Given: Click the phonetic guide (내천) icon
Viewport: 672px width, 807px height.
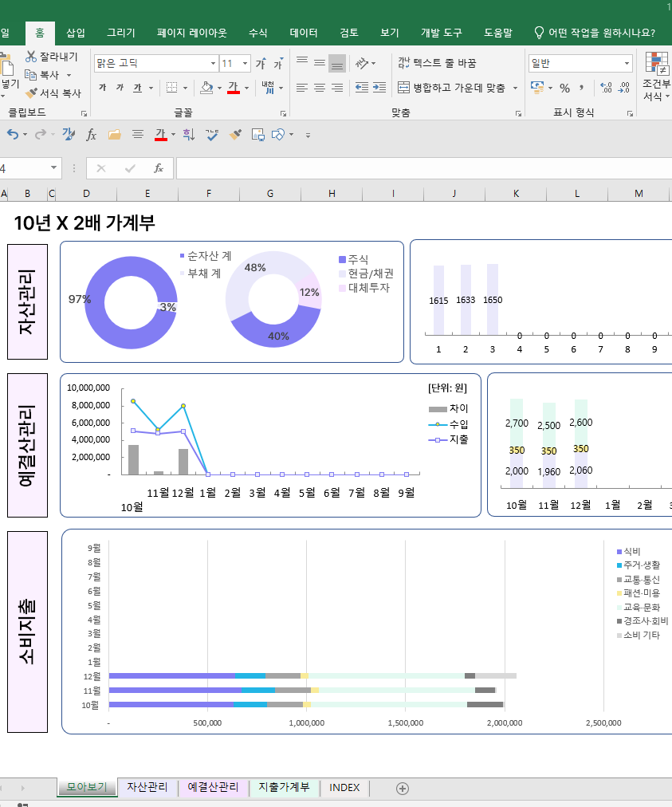Looking at the screenshot, I should pyautogui.click(x=268, y=88).
